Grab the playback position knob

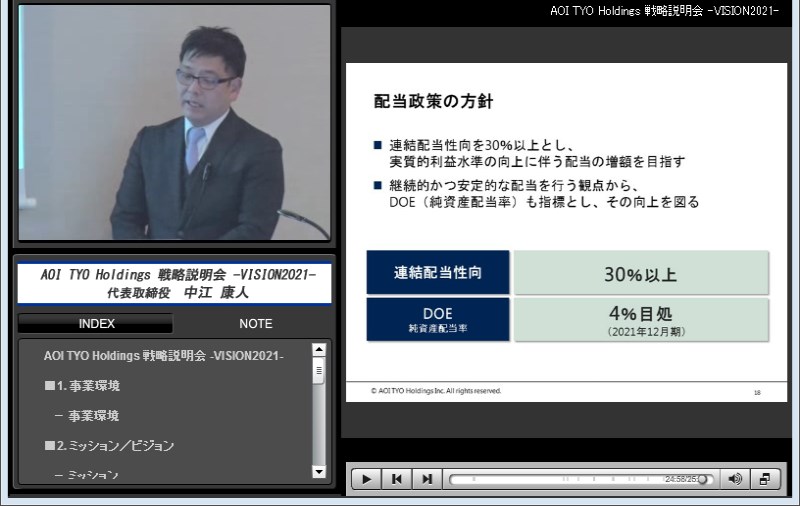click(703, 479)
